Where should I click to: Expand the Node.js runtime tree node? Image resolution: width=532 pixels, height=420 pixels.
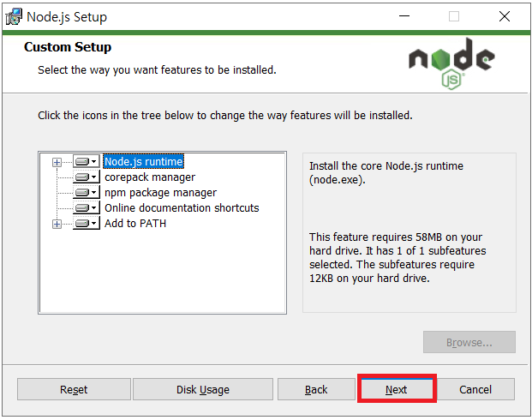(57, 162)
